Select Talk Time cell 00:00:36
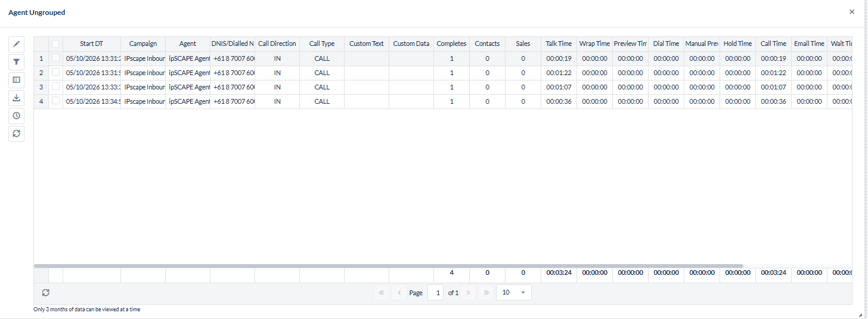The image size is (868, 319). (x=559, y=101)
